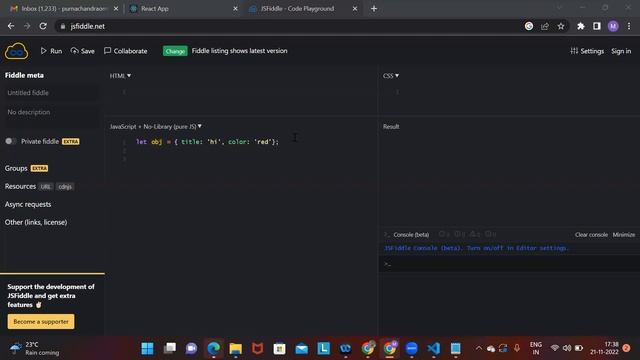The image size is (640, 360).
Task: Close the React App tab
Action: pos(235,9)
